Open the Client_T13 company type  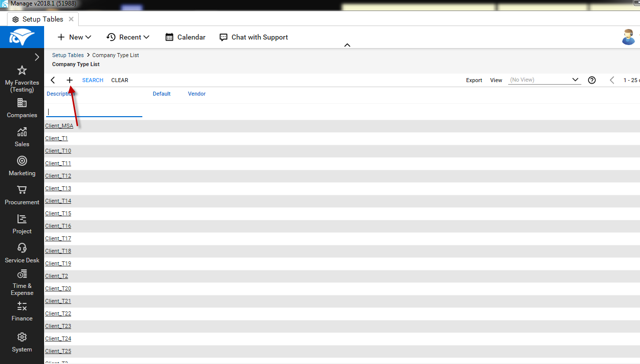[58, 188]
